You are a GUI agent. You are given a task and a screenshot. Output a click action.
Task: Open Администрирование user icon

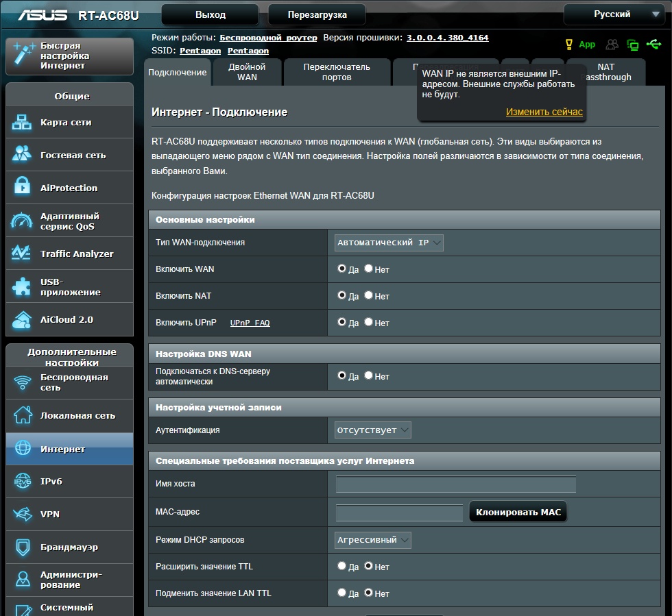pyautogui.click(x=23, y=579)
